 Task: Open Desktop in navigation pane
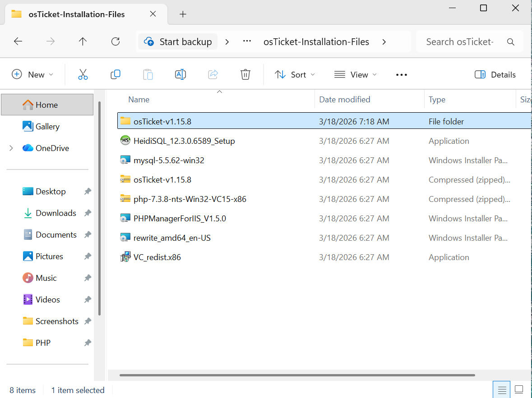point(51,192)
